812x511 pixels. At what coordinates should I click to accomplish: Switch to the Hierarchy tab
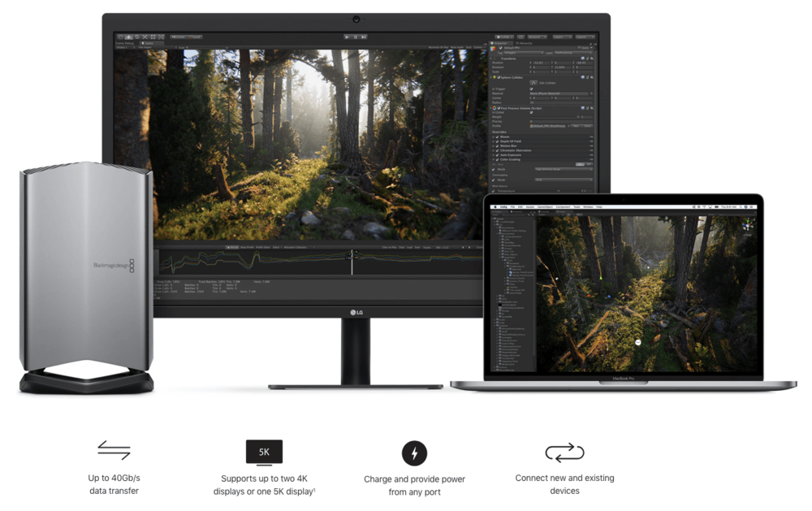[x=526, y=42]
